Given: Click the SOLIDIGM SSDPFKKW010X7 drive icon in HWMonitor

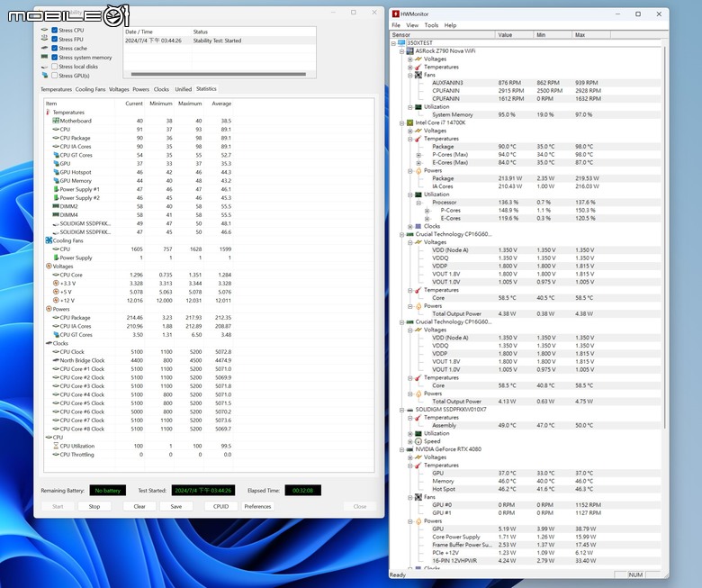Looking at the screenshot, I should pos(410,410).
